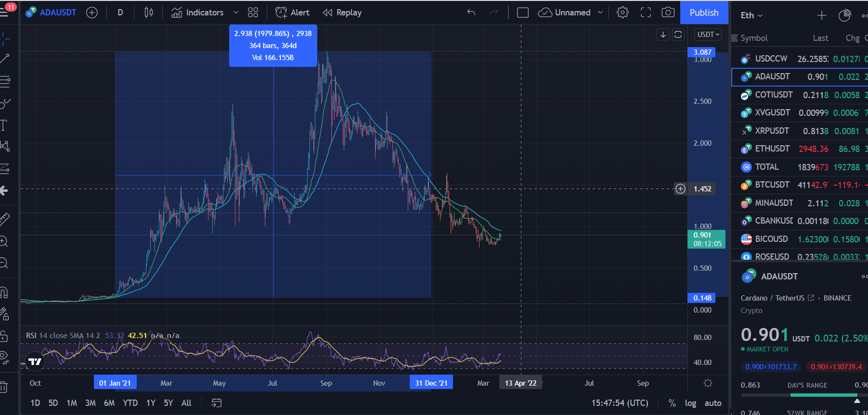The height and width of the screenshot is (415, 868).
Task: Undo the last chart action
Action: point(471,13)
